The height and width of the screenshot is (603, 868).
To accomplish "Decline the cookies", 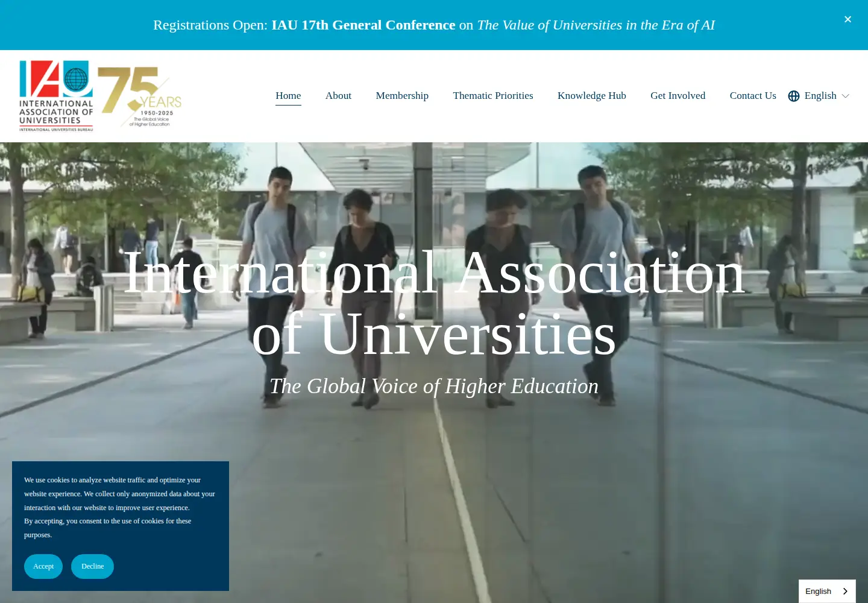I will click(x=92, y=566).
